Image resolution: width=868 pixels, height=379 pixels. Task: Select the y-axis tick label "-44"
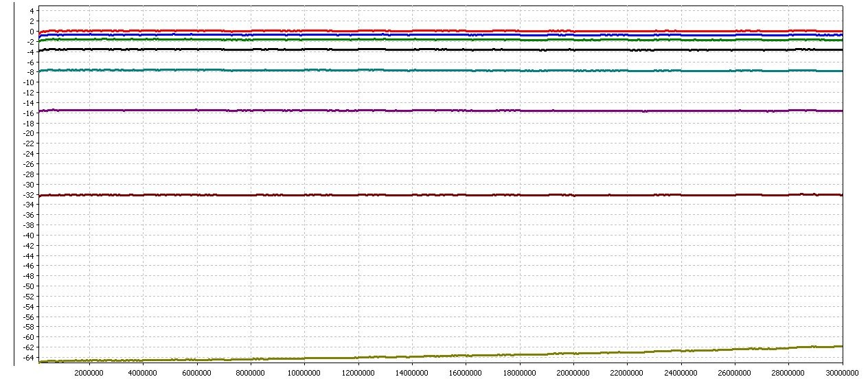point(28,255)
